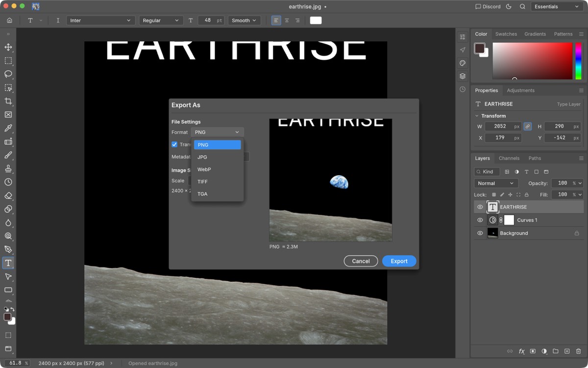Click the font size 48 pt field
The image size is (588, 368).
[x=211, y=21]
